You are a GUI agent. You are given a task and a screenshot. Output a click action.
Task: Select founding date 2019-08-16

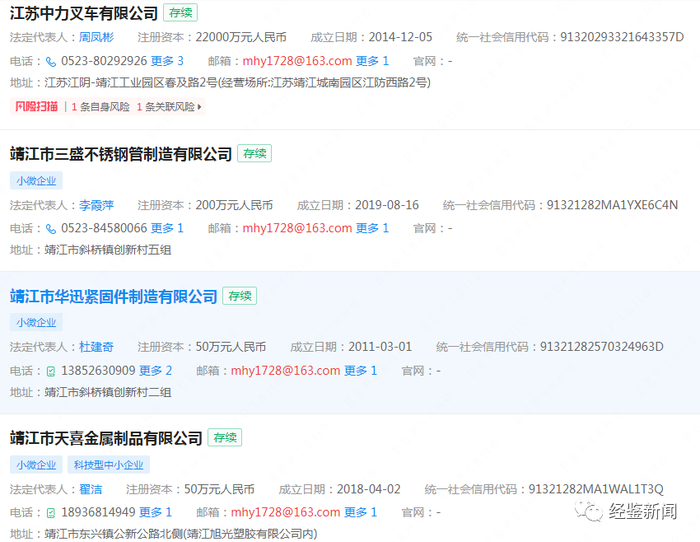point(387,205)
